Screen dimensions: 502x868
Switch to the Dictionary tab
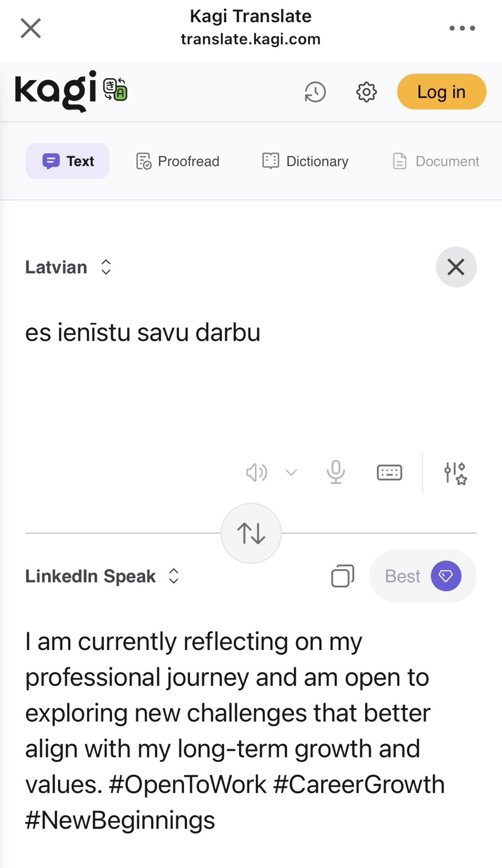(305, 161)
